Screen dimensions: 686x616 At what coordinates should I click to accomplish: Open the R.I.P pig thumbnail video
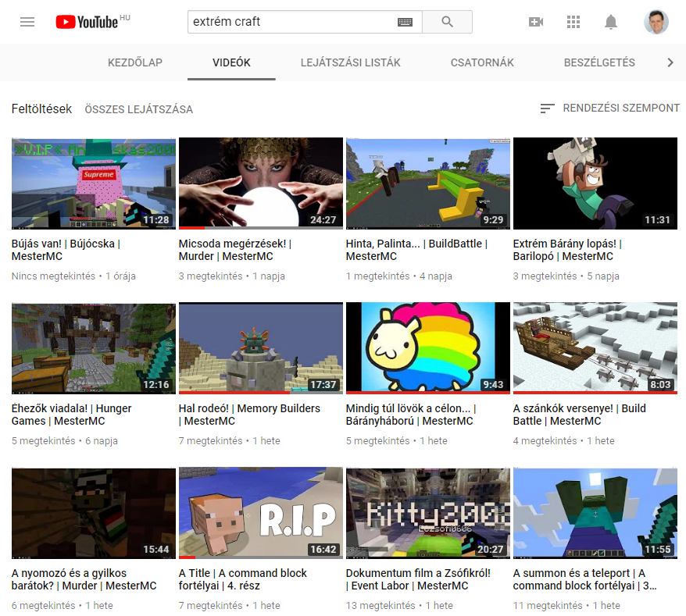click(x=260, y=513)
